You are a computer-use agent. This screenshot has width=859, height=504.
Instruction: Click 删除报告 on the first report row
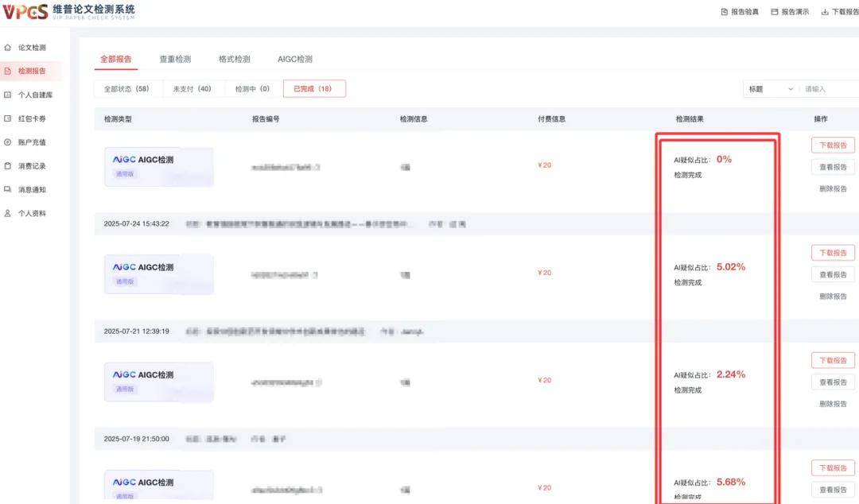[832, 188]
